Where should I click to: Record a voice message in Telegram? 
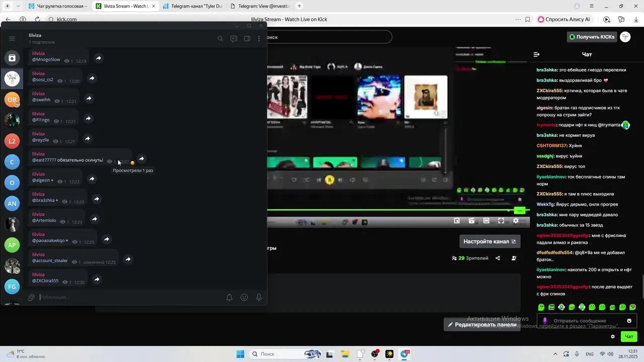[259, 297]
